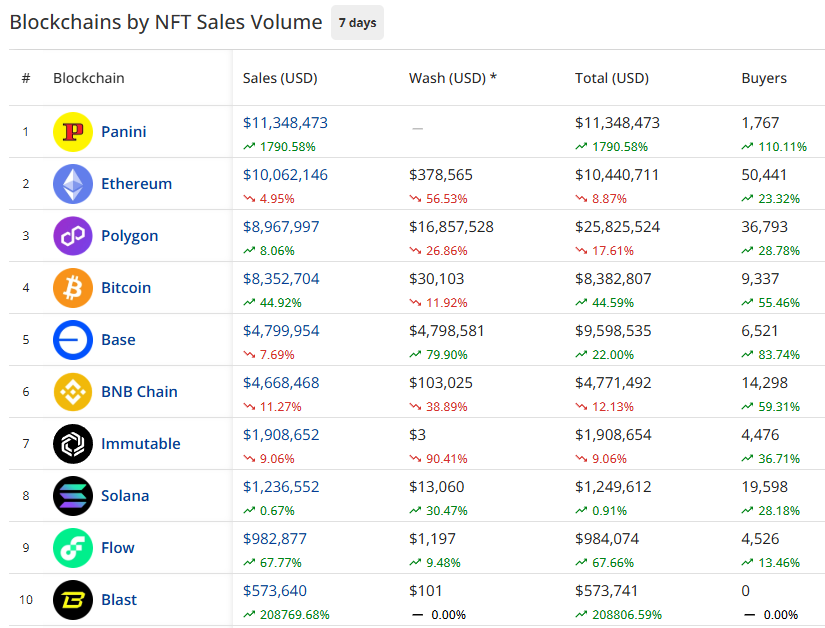Sort by the Buyers column header
Screen dimensions: 825x628
point(764,78)
